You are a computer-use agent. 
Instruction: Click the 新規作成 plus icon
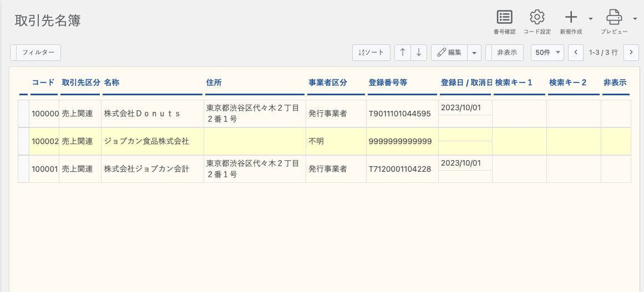571,17
